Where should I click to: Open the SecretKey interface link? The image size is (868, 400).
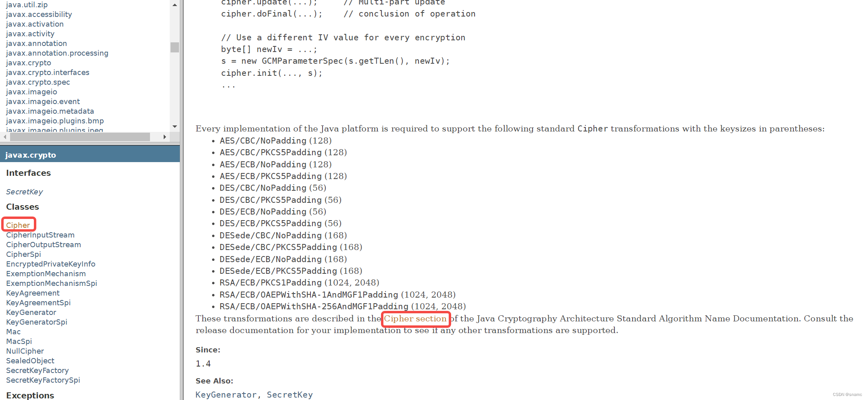[x=24, y=192]
